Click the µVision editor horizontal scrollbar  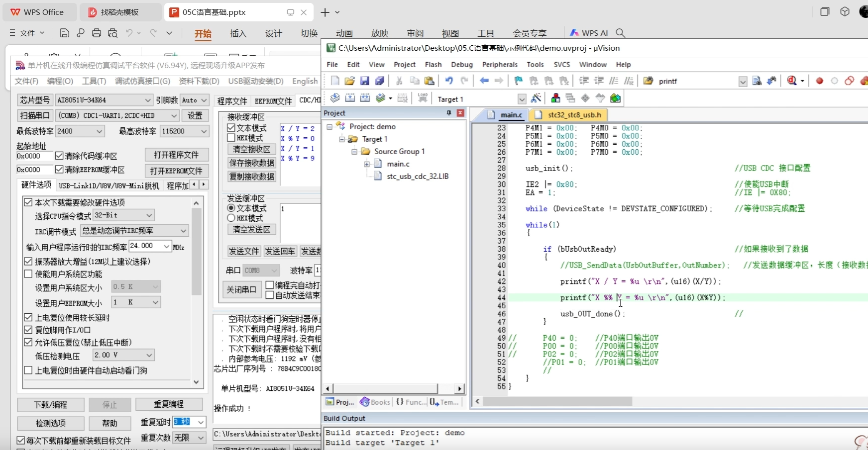click(557, 401)
